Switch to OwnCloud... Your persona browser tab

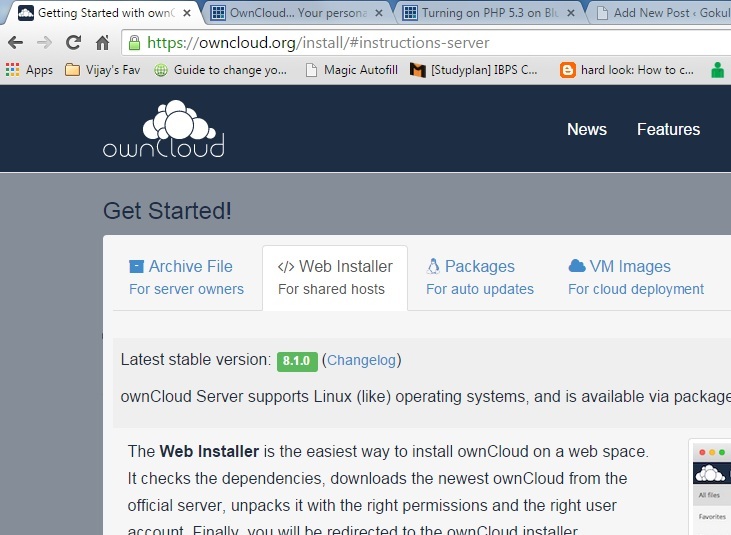[x=298, y=13]
